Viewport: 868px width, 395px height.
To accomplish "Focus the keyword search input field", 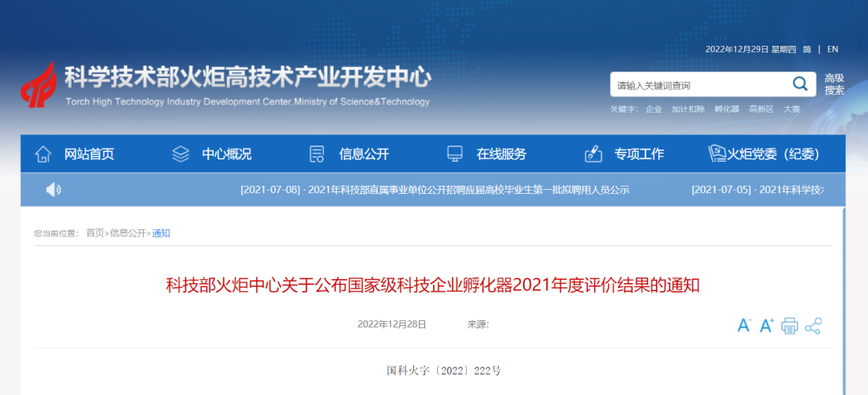I will (700, 84).
